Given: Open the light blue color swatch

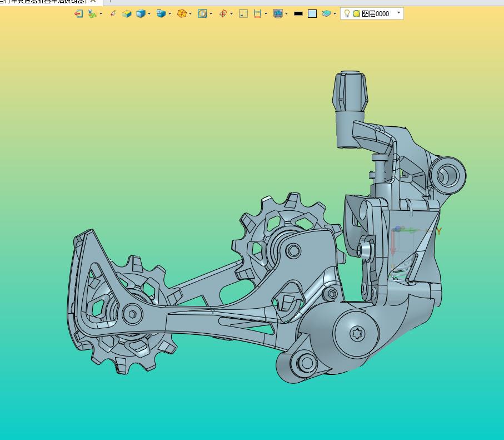Looking at the screenshot, I should click(312, 13).
